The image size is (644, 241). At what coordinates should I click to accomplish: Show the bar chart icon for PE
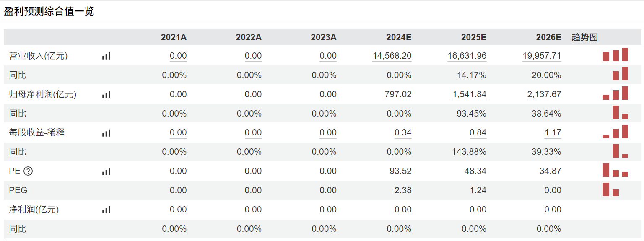tap(106, 171)
